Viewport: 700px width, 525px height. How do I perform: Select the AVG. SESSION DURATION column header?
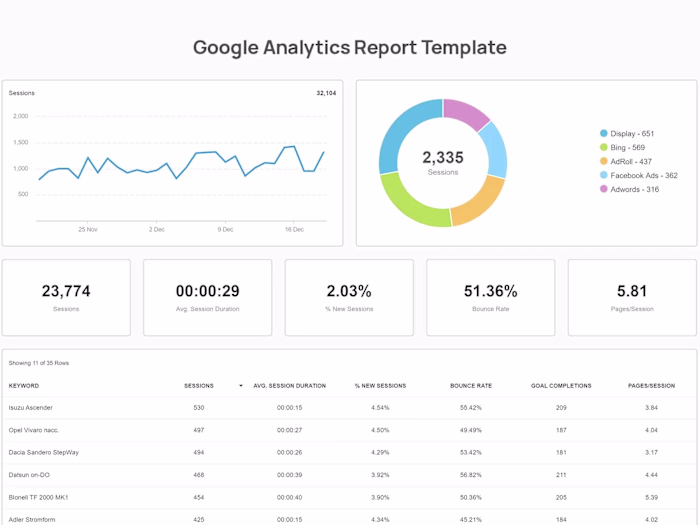[289, 386]
